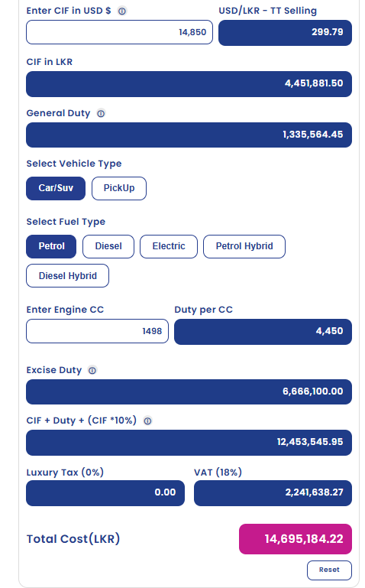Click info icon next to CIF + Duty label

[148, 421]
